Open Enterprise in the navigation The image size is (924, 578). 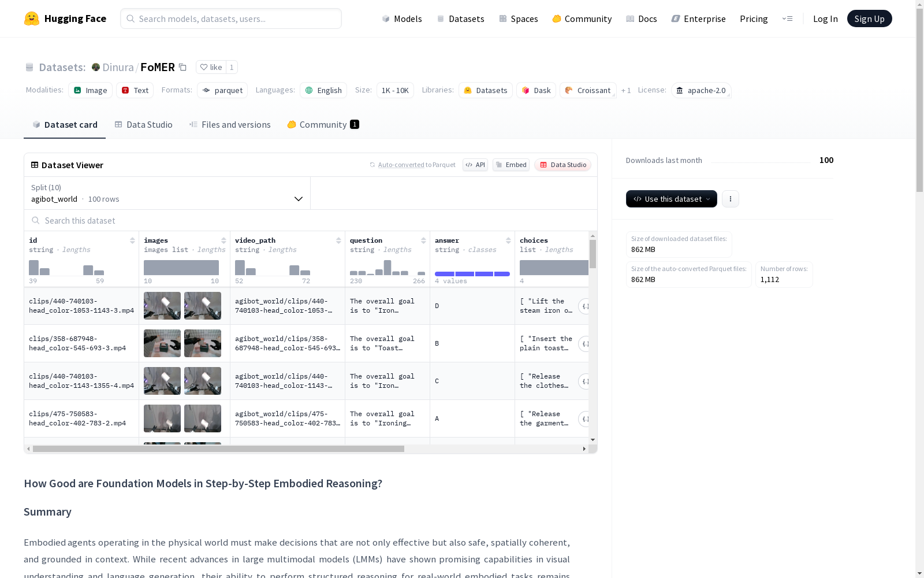tap(698, 18)
